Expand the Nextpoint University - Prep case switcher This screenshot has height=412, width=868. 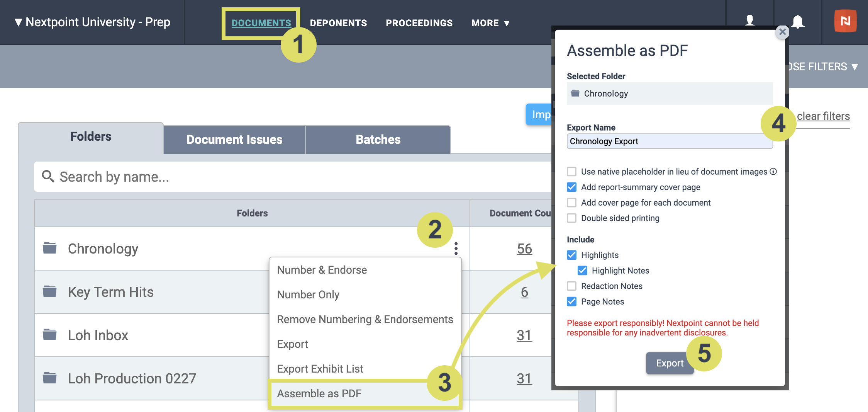92,22
